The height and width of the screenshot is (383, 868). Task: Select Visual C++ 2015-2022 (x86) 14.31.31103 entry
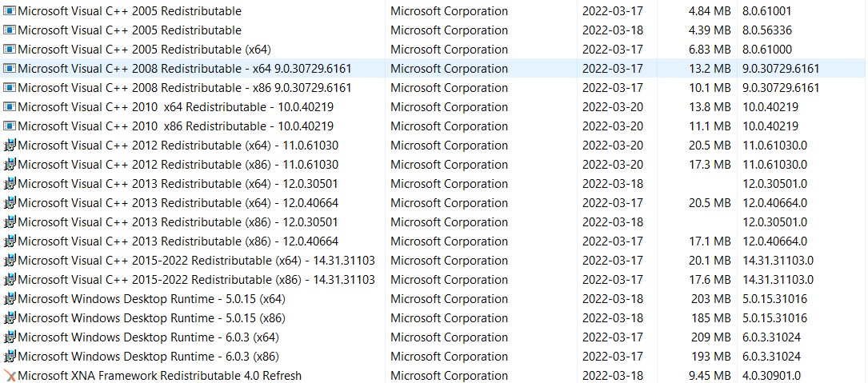434,280
